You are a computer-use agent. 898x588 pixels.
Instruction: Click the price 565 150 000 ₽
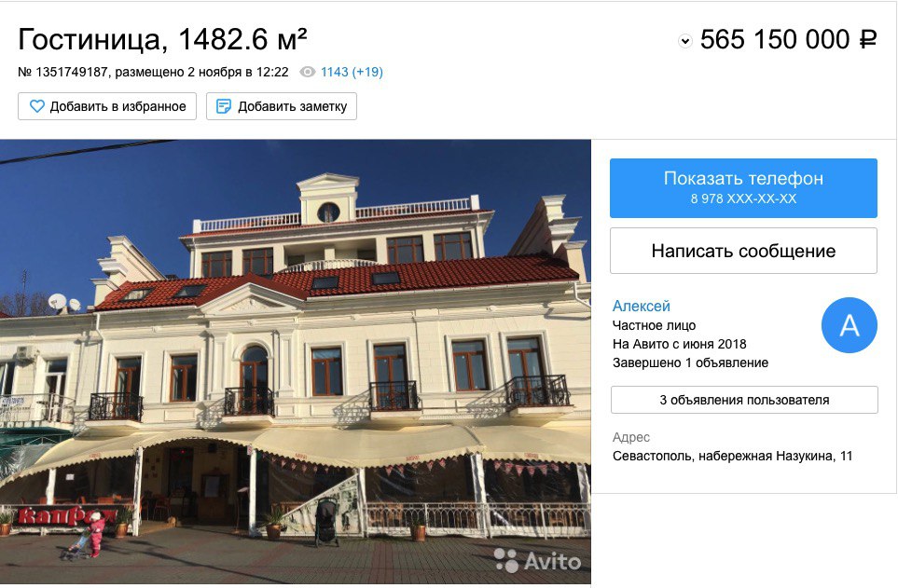[x=788, y=40]
